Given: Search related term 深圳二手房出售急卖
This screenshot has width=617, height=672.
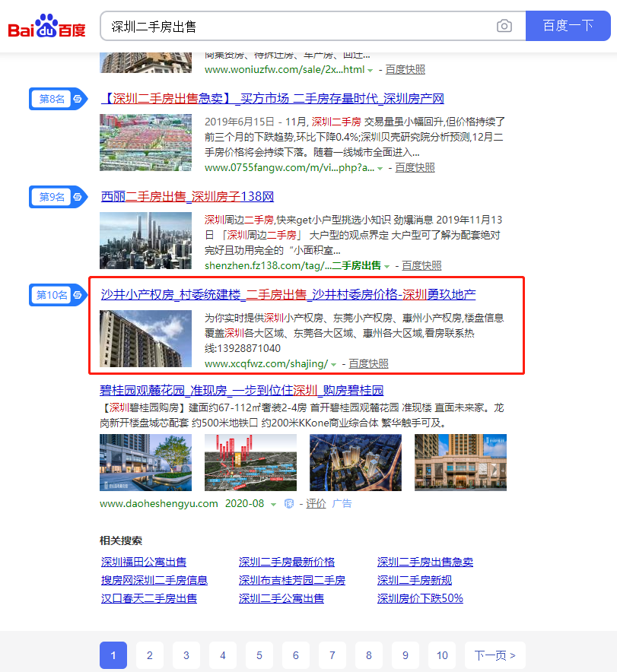Looking at the screenshot, I should pyautogui.click(x=425, y=562).
